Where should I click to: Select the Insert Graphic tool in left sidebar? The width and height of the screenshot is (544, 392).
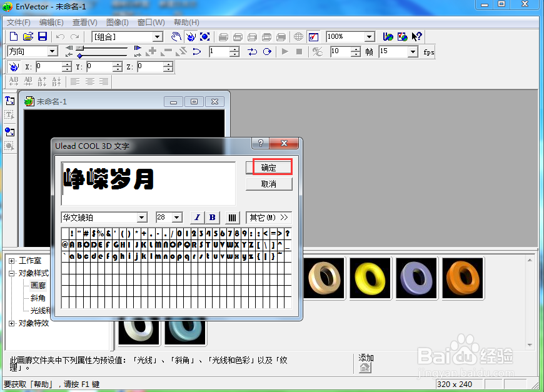[x=10, y=132]
